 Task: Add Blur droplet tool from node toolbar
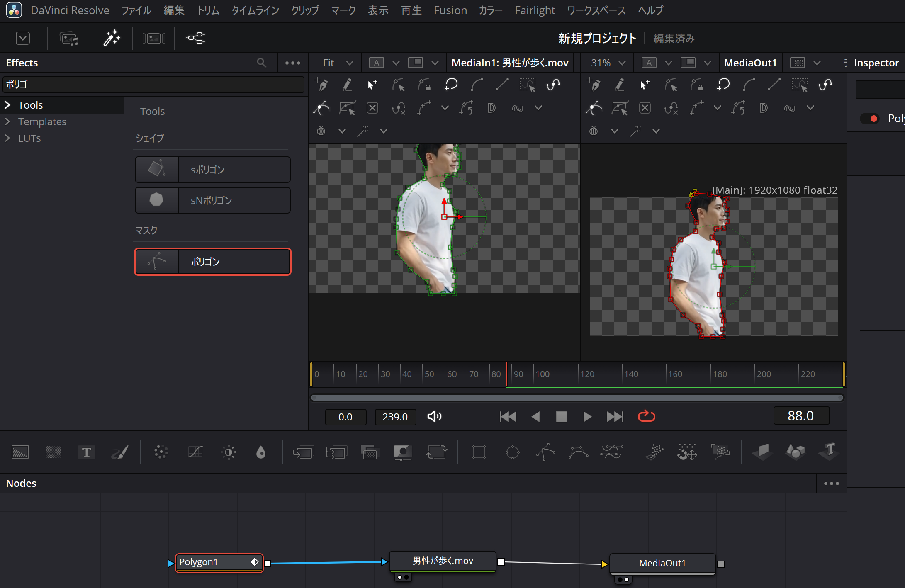pyautogui.click(x=261, y=452)
